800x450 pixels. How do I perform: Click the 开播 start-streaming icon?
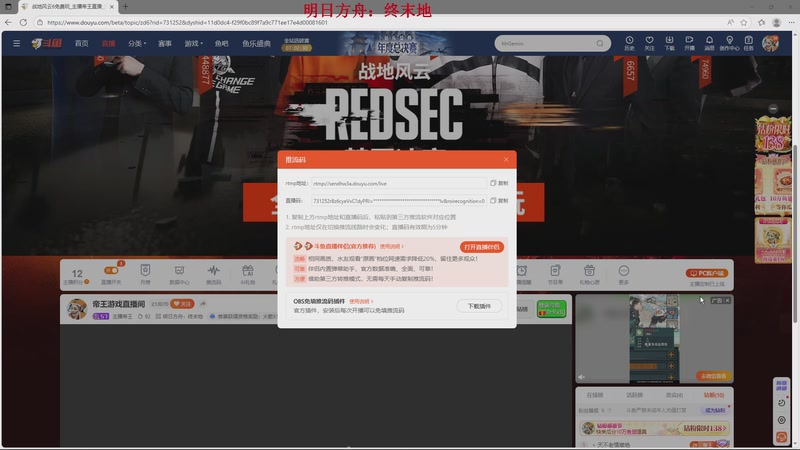[689, 43]
